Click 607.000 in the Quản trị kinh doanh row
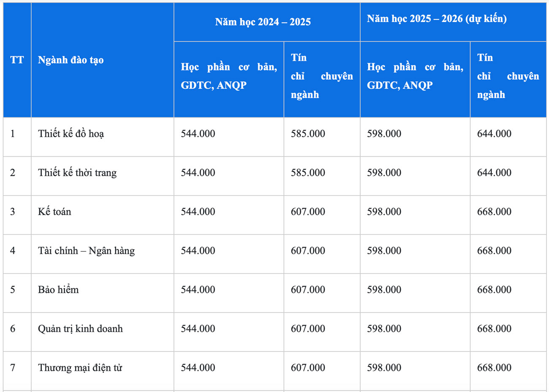549x392 pixels. [x=308, y=329]
